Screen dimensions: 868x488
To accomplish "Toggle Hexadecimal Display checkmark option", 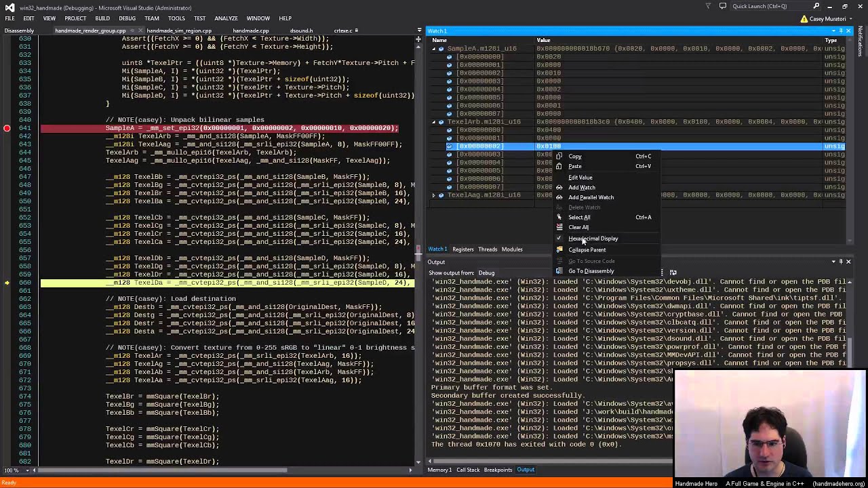I will pyautogui.click(x=593, y=239).
